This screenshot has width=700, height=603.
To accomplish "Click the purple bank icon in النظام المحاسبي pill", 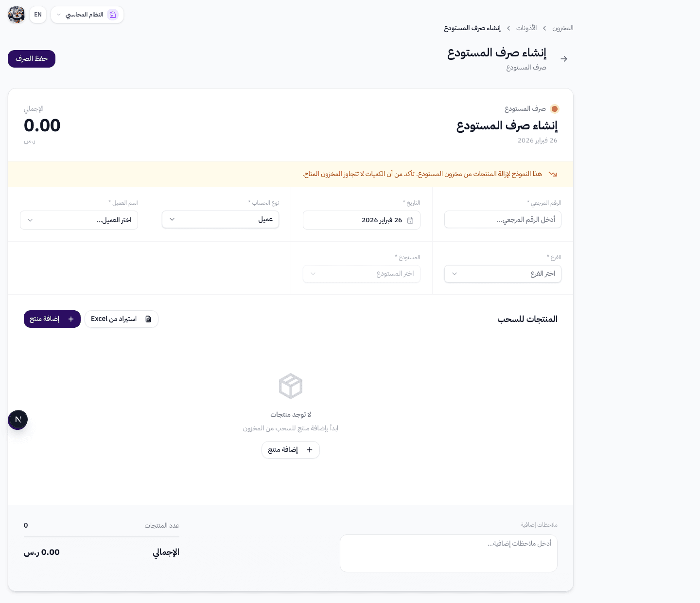I will coord(113,15).
